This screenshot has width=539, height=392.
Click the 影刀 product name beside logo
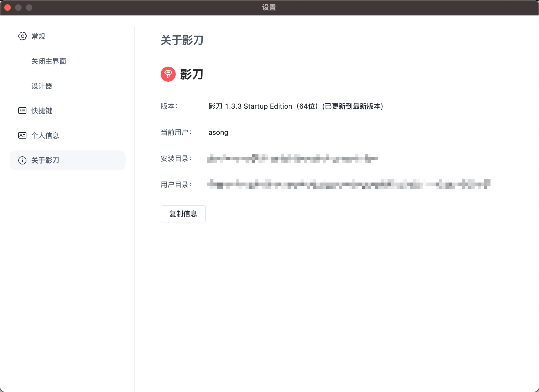click(192, 74)
